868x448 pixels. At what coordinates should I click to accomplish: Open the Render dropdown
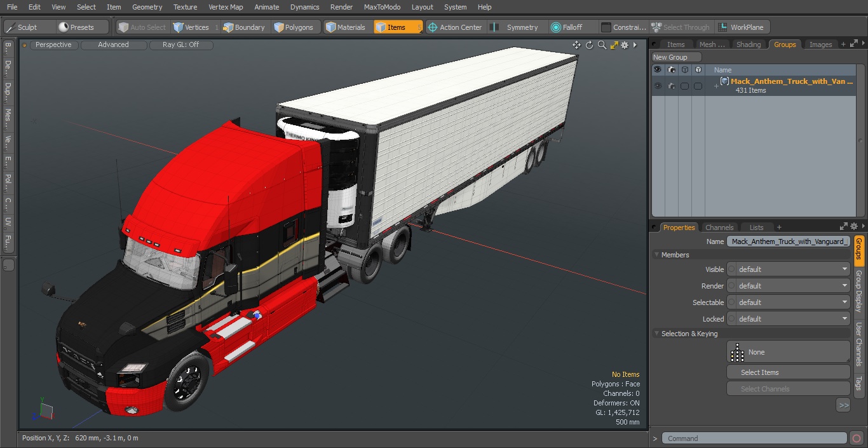click(793, 286)
